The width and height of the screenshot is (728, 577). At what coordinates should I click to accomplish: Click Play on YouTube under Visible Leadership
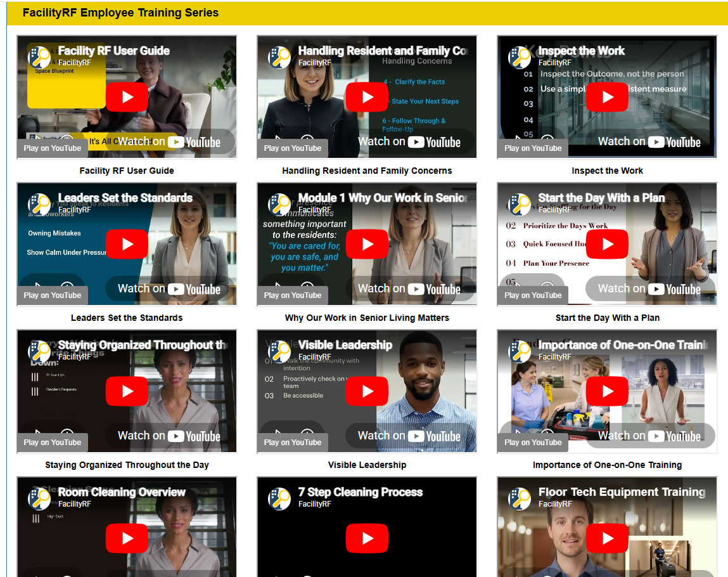[x=293, y=443]
